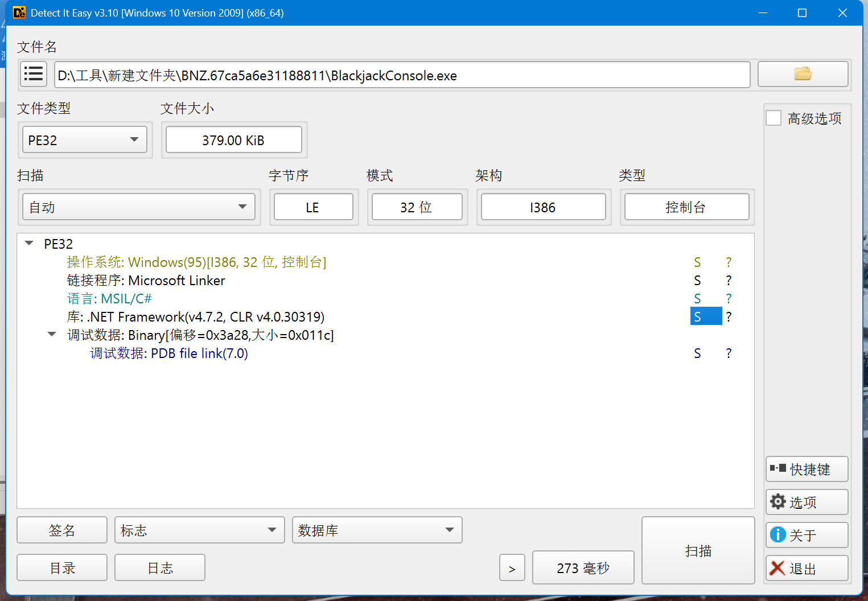Click the ? button for Microsoft Linker row

coord(729,281)
